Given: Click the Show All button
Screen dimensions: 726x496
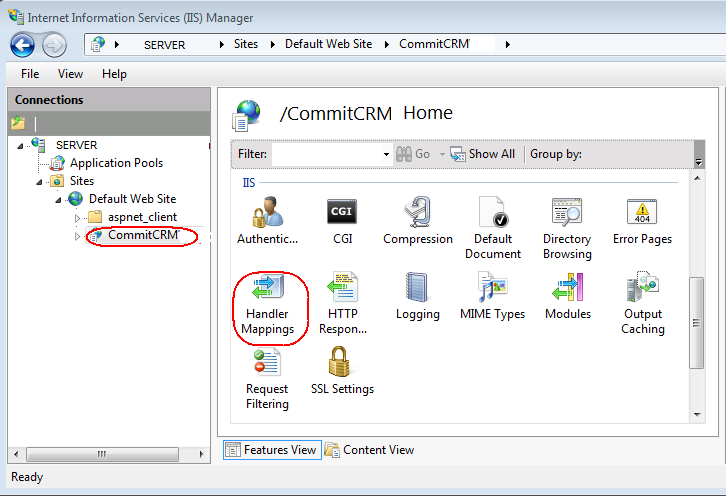Looking at the screenshot, I should tap(483, 154).
